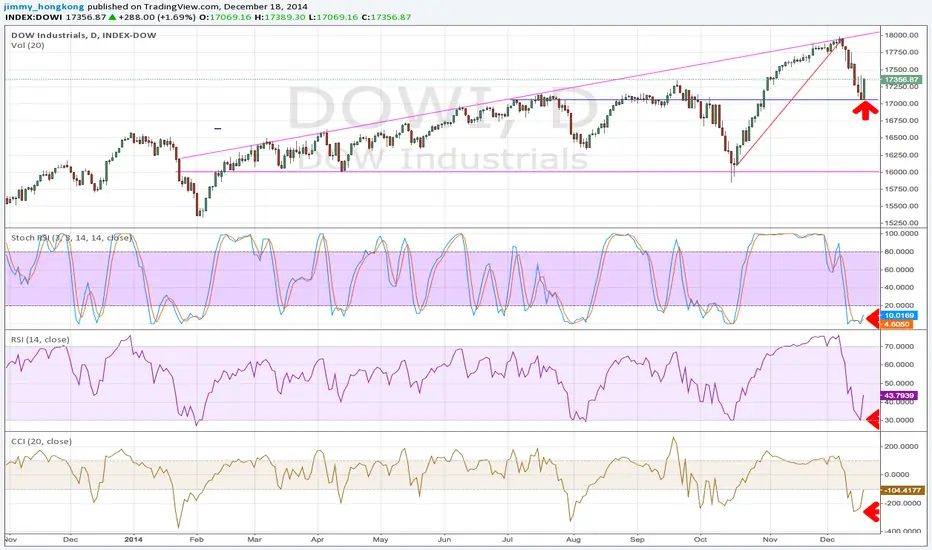The width and height of the screenshot is (932, 550).
Task: Click the Sep label on the time axis
Action: pos(637,540)
